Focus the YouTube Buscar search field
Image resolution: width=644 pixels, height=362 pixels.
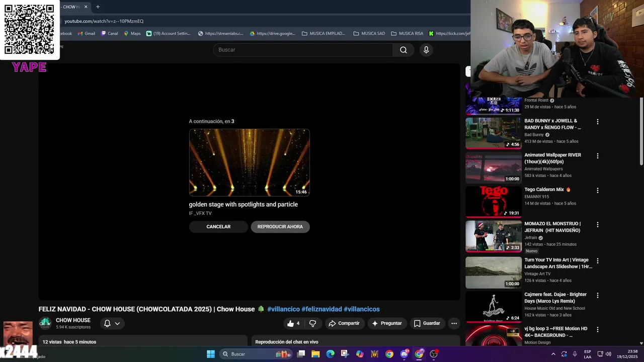[x=303, y=50]
